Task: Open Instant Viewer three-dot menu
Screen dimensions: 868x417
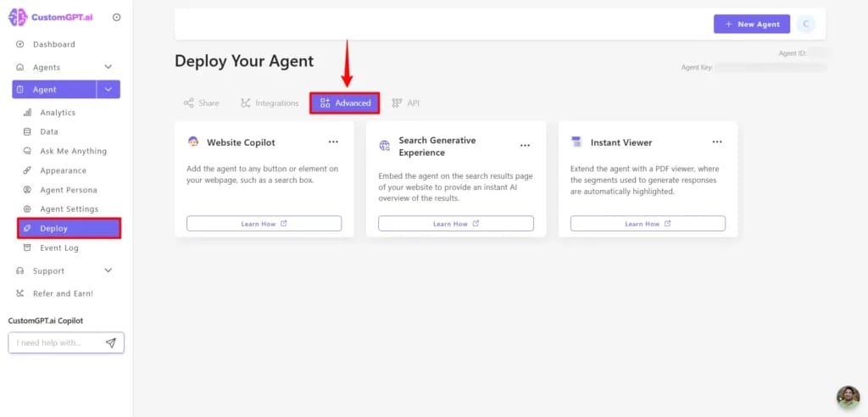Action: [x=717, y=142]
